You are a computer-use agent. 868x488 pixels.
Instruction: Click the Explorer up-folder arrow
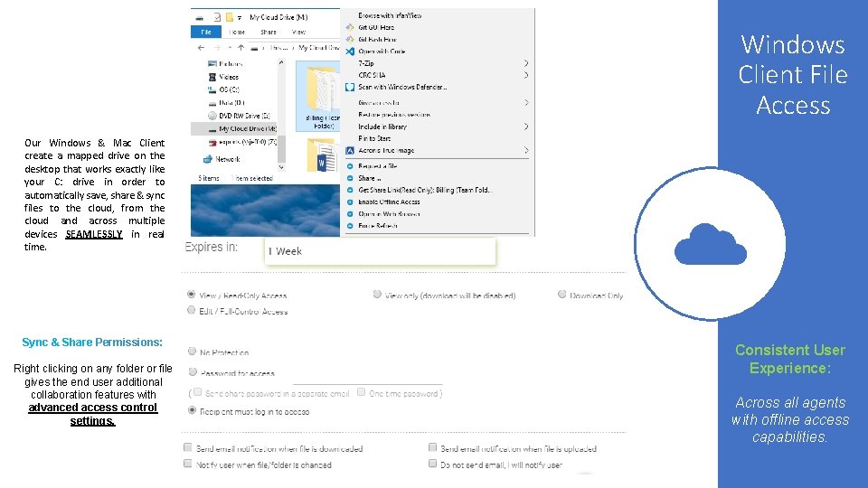coord(241,48)
